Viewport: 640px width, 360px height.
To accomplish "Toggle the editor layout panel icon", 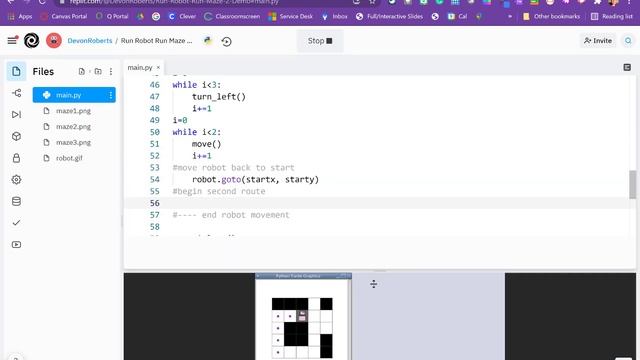I will coord(627,67).
